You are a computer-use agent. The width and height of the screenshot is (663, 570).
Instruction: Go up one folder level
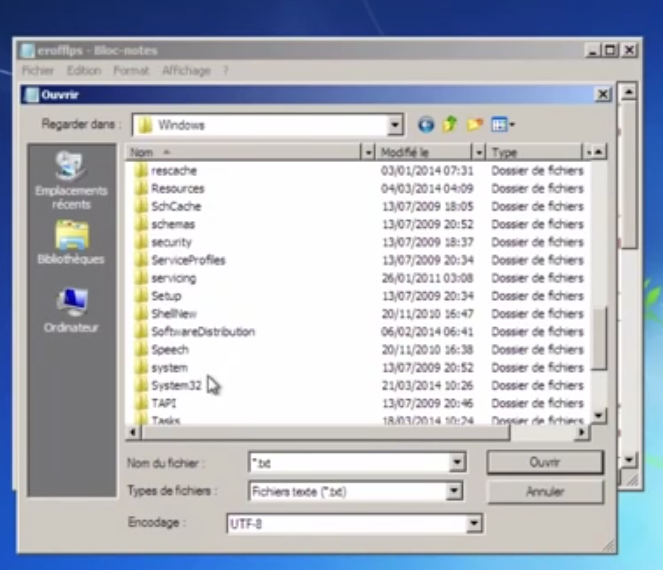[450, 124]
